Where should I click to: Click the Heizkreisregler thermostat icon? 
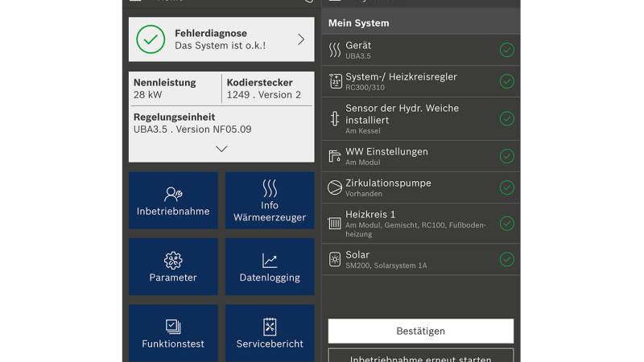click(x=335, y=81)
